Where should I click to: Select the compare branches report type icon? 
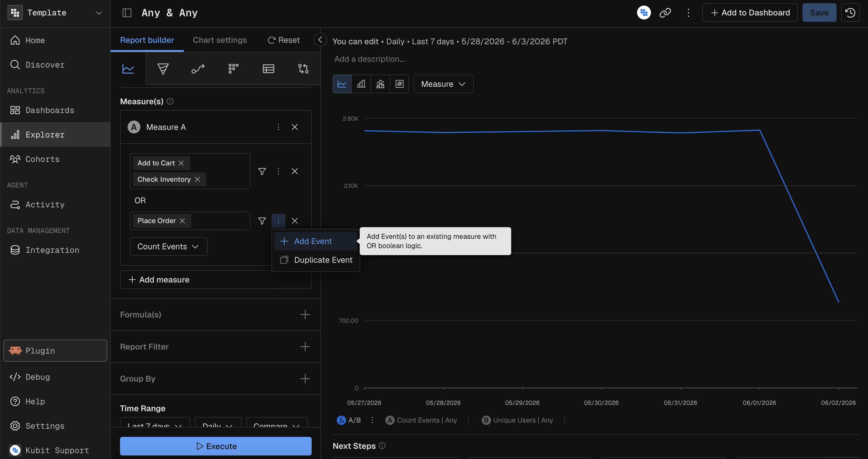click(x=303, y=69)
